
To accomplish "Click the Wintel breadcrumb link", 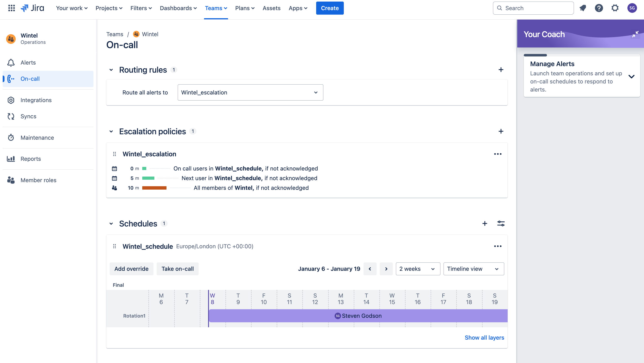I will [x=150, y=34].
